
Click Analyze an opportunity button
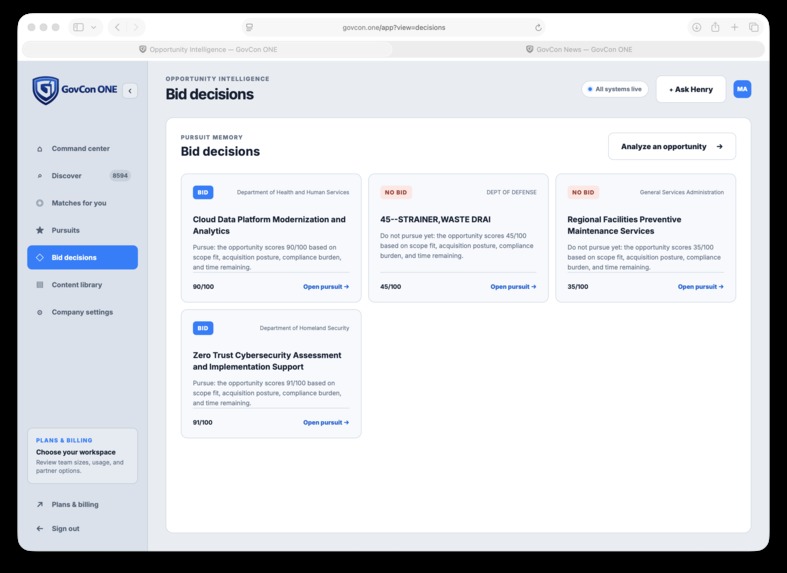click(672, 147)
